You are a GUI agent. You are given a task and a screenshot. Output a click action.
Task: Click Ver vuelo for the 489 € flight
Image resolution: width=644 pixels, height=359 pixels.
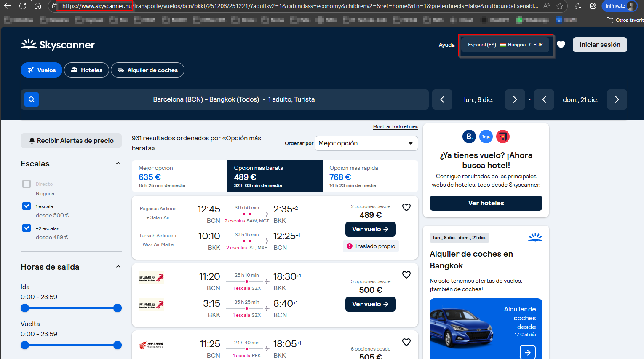click(371, 229)
